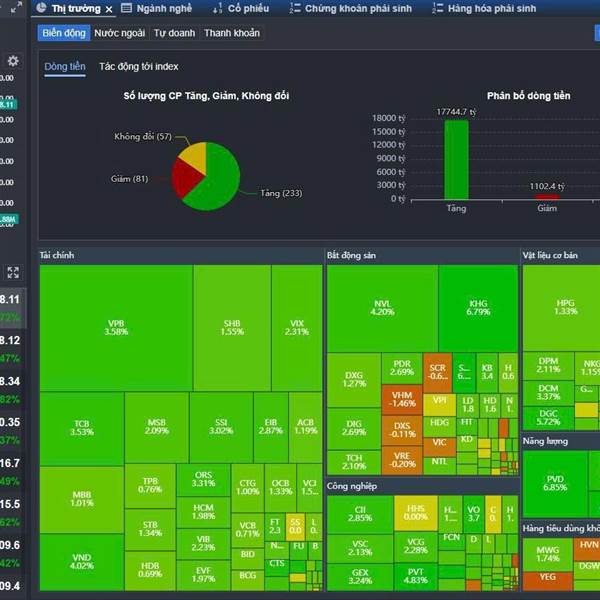600x600 pixels.
Task: Click the Hàng hóa phái sinh list icon
Action: pos(437,8)
